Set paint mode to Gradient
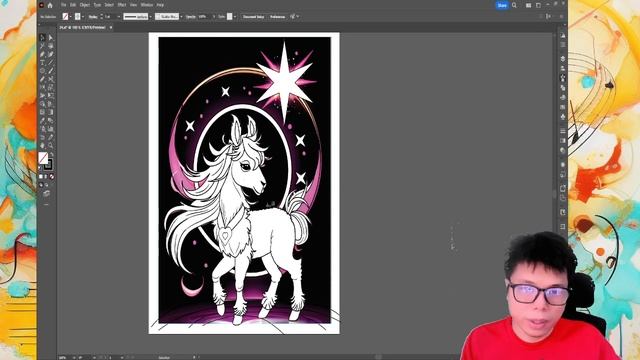 [x=46, y=176]
